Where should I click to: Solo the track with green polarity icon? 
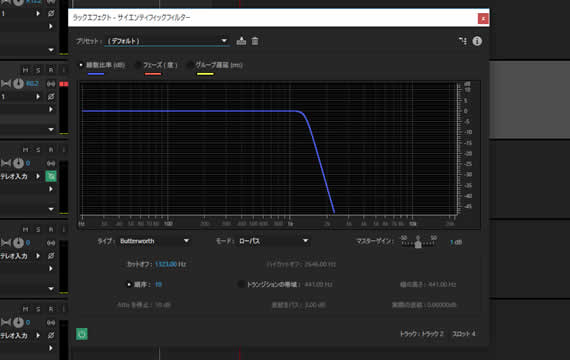(x=38, y=149)
